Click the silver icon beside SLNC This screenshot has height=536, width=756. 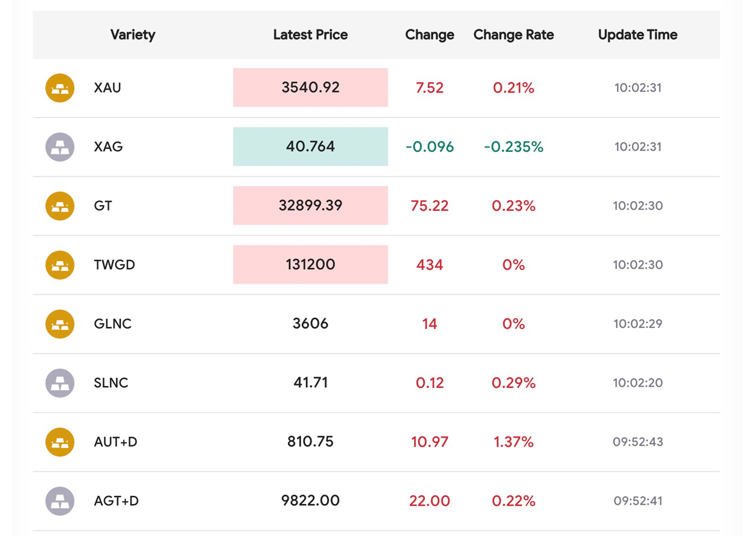click(60, 383)
